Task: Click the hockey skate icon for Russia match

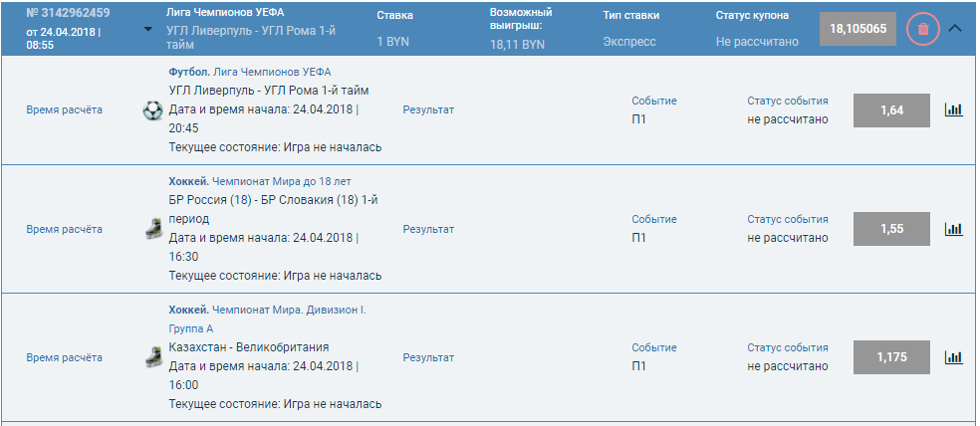Action: (153, 229)
